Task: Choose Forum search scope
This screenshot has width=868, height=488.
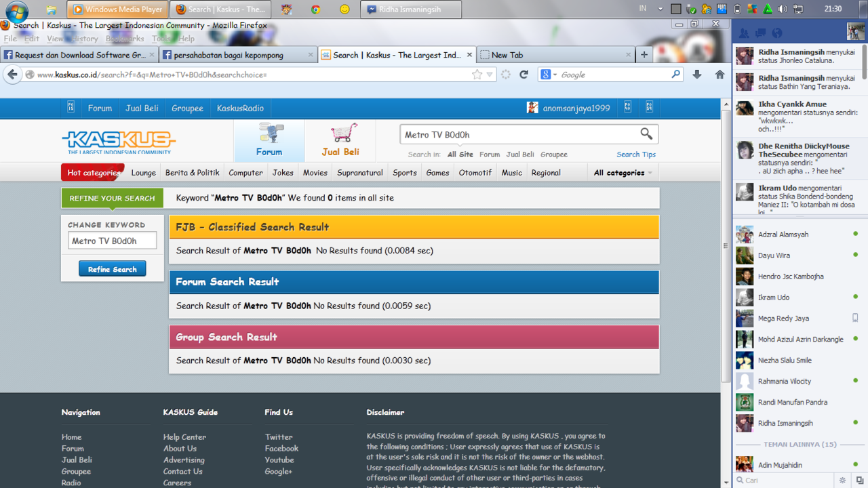Action: (490, 155)
